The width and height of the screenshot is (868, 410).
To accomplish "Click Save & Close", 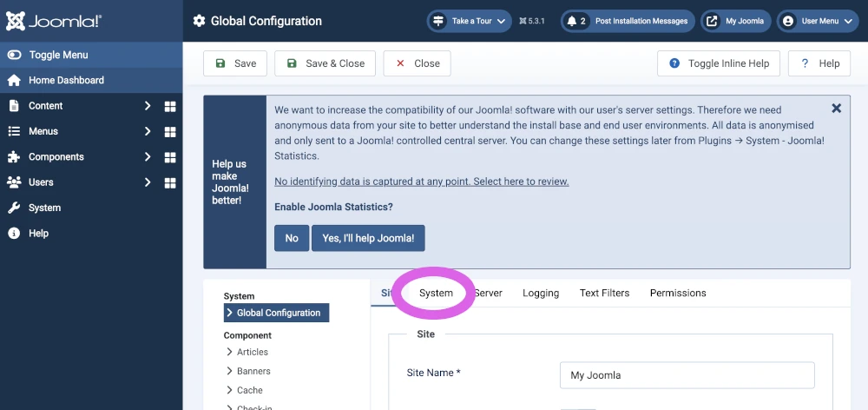I will (325, 63).
